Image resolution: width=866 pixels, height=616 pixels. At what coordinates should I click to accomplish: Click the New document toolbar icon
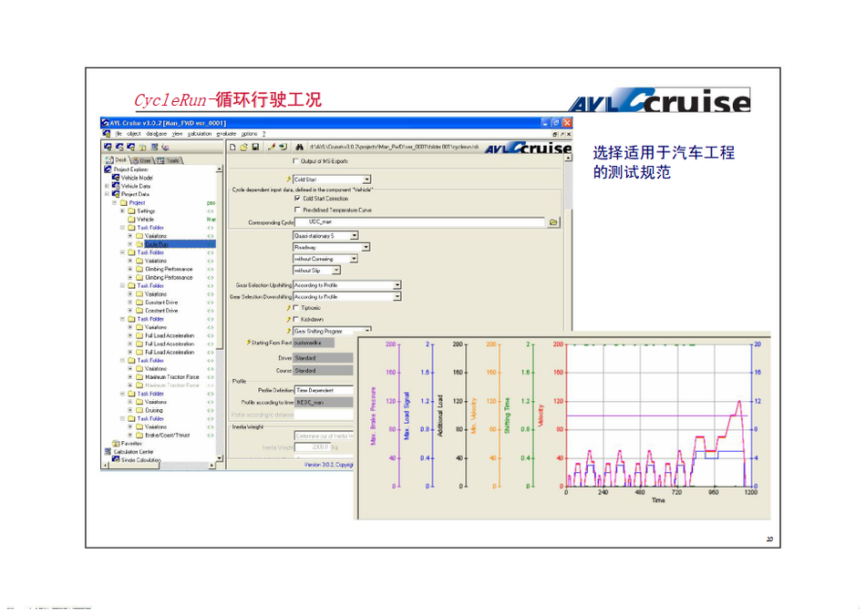coord(232,147)
